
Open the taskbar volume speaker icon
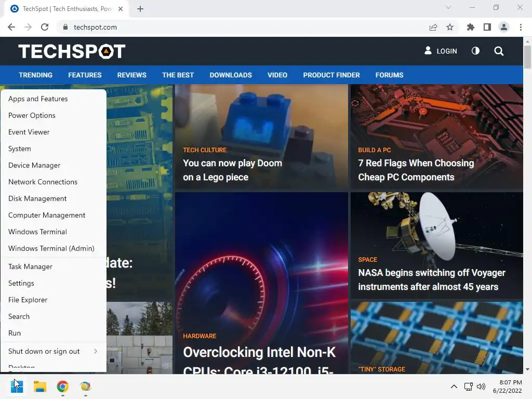(x=481, y=387)
